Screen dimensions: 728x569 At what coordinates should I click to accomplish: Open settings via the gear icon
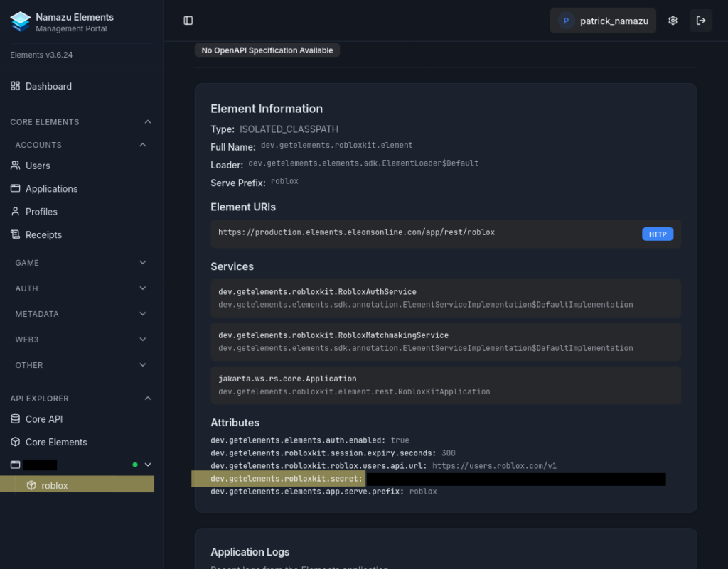(673, 21)
